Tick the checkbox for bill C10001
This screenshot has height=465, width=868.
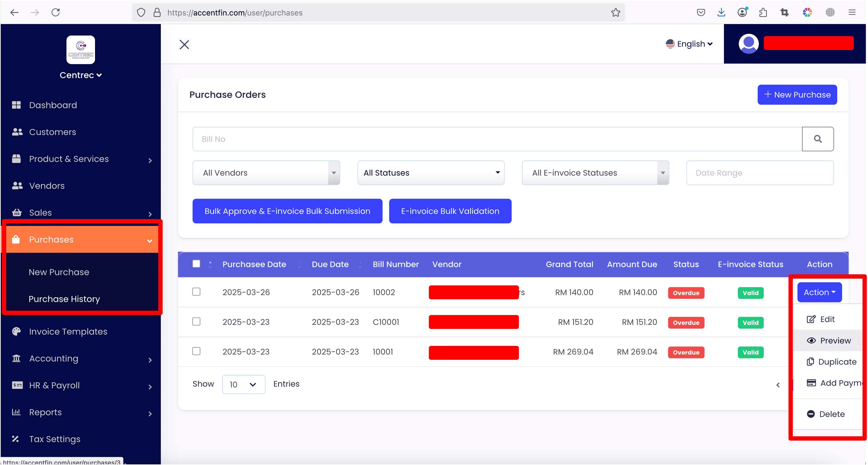[196, 322]
